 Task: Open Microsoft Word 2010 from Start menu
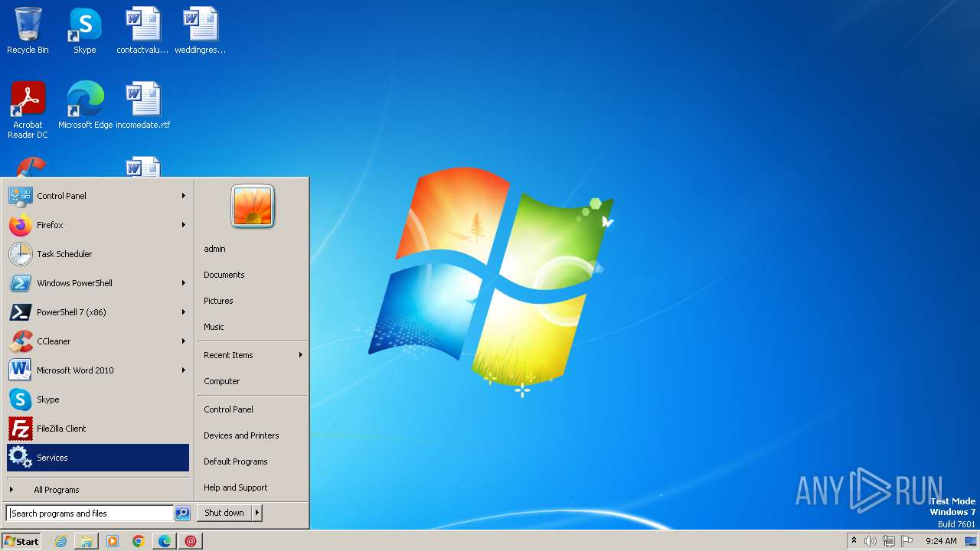click(98, 370)
